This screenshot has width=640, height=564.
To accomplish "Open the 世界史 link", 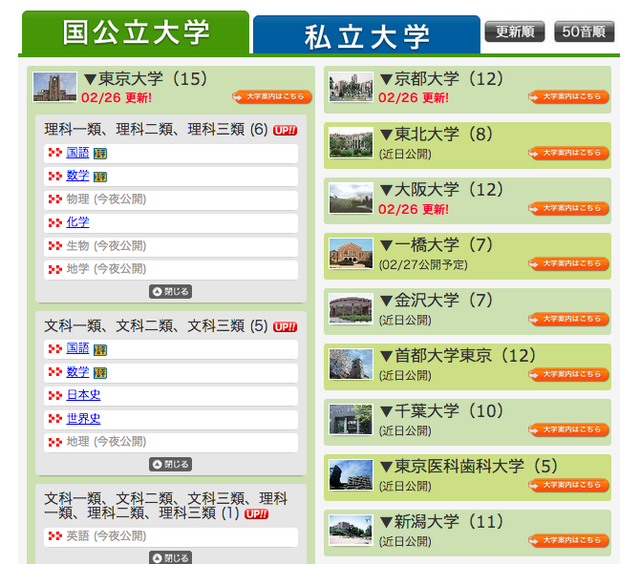I will pos(83,419).
